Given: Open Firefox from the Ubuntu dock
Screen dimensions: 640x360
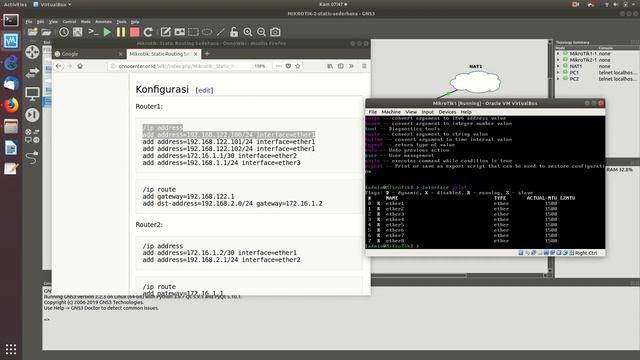Looking at the screenshot, I should (11, 105).
